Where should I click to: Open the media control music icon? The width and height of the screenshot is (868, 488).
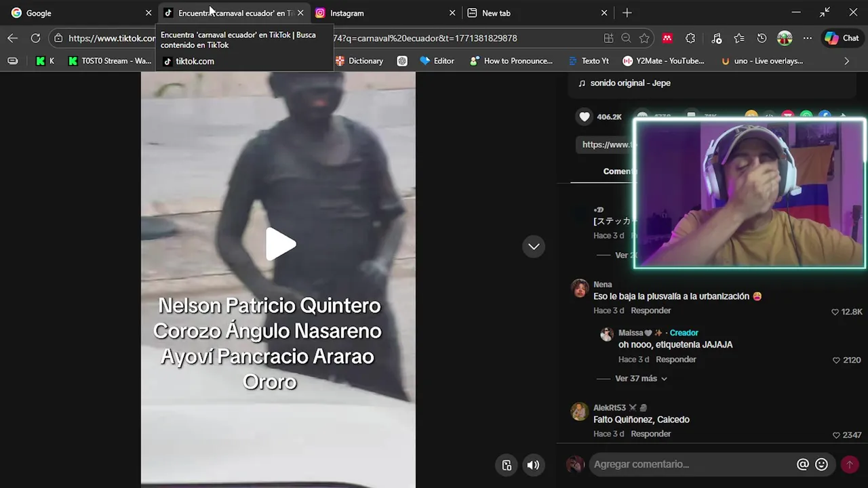tap(716, 38)
